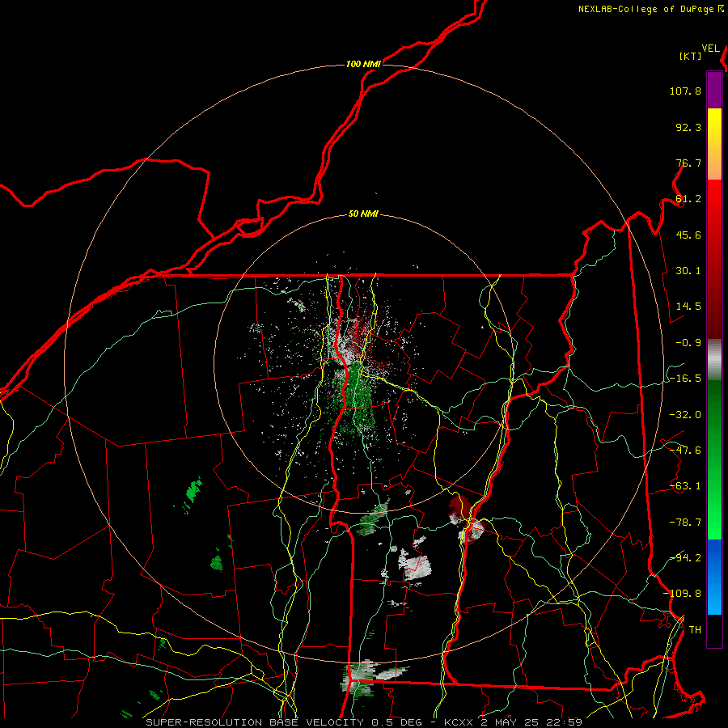Viewport: 728px width, 728px height.
Task: Click the 14.5 velocity scale value
Action: [688, 307]
